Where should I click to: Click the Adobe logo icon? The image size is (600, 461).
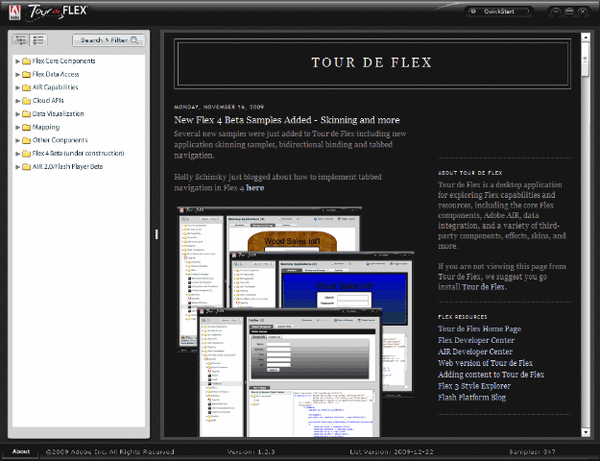click(x=15, y=12)
